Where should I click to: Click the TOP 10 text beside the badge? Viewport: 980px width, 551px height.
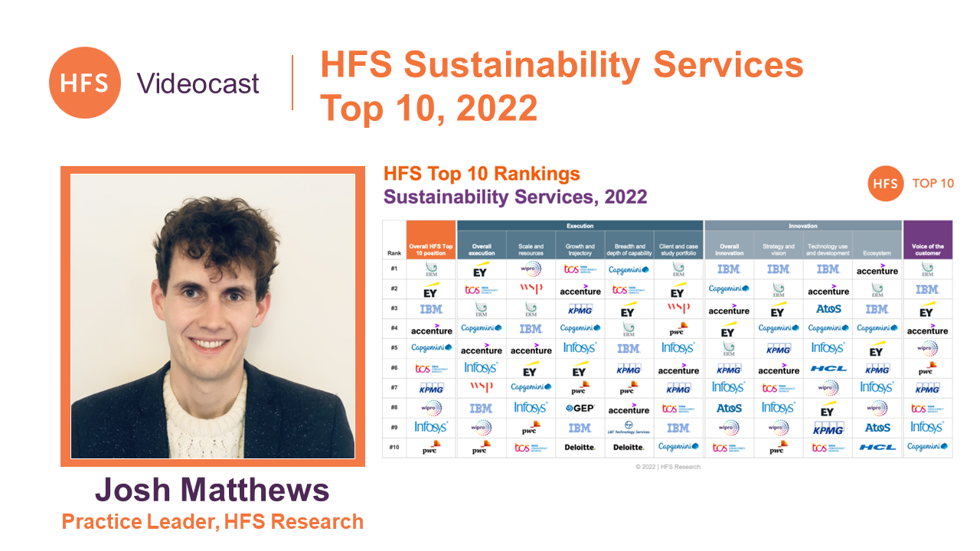(x=933, y=184)
